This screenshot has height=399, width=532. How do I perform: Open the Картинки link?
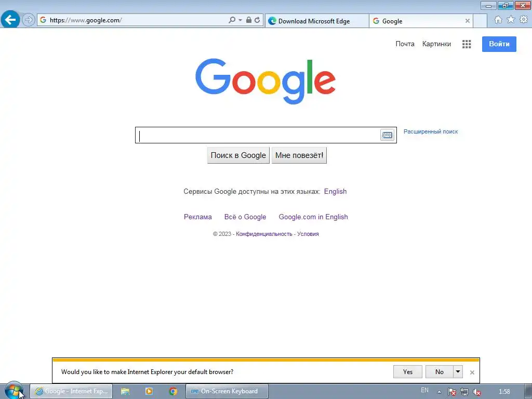coord(436,44)
